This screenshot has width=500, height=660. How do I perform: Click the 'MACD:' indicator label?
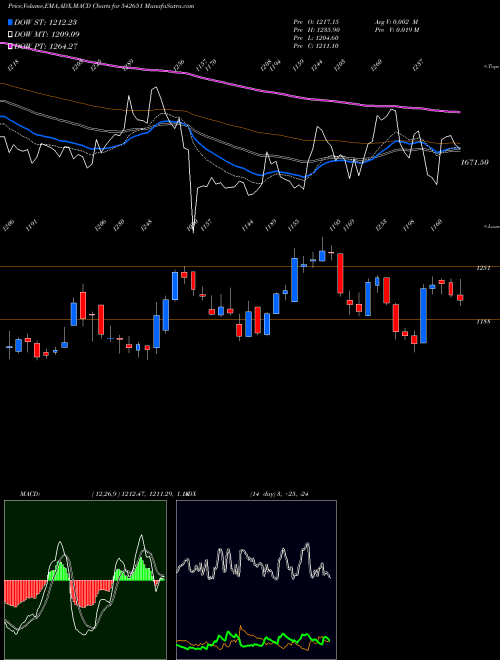point(30,494)
